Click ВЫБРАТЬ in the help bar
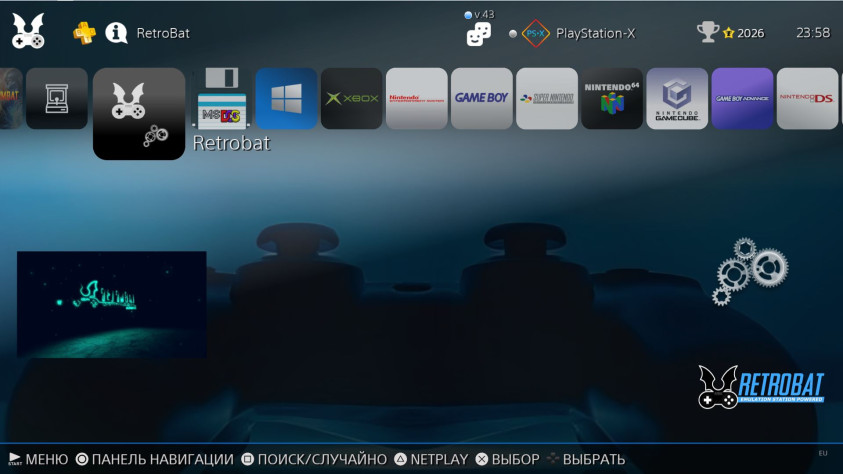 pos(586,459)
